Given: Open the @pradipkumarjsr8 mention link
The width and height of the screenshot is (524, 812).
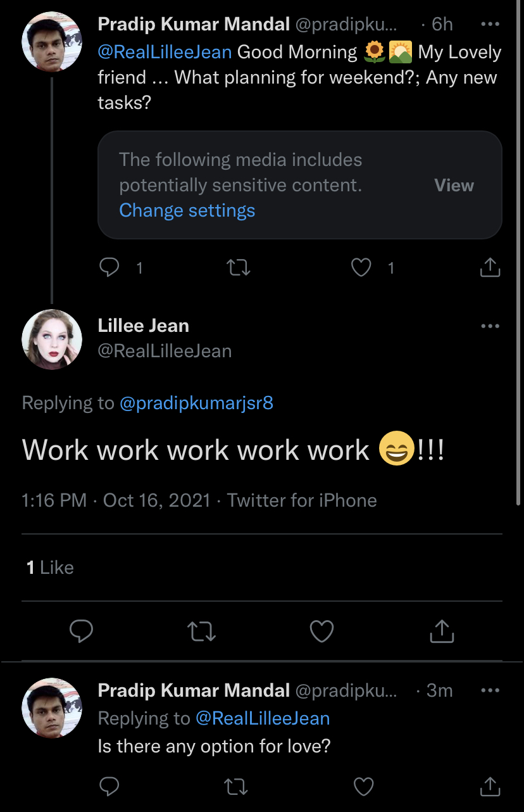Looking at the screenshot, I should pos(196,403).
